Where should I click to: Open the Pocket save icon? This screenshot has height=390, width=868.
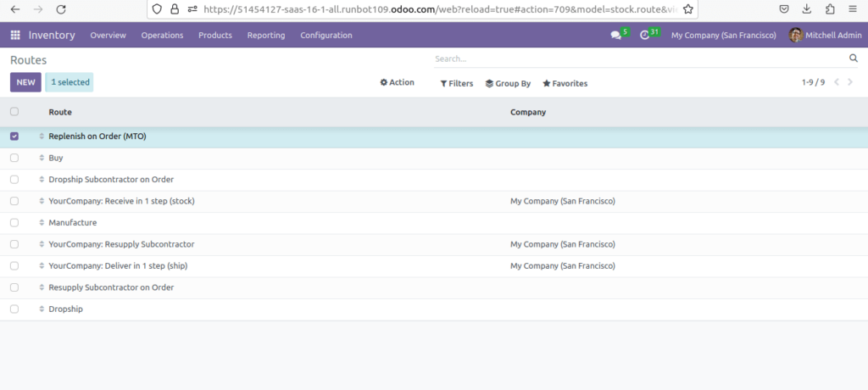784,8
